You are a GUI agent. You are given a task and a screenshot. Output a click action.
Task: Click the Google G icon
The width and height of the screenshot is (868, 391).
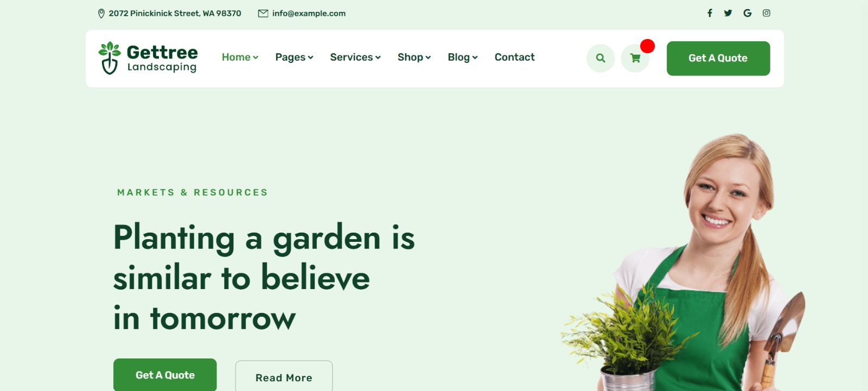click(748, 13)
